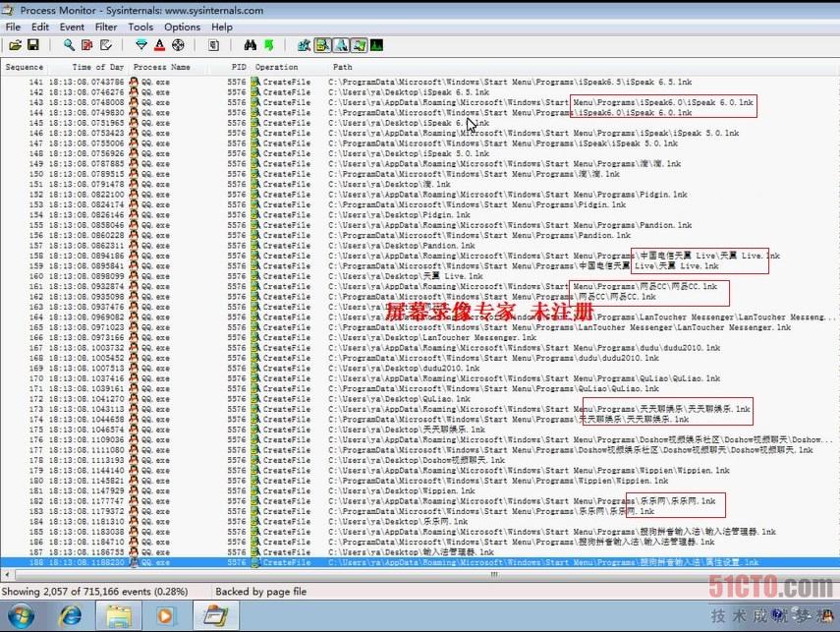Click the 'Backed by page file' status text

coord(261,592)
